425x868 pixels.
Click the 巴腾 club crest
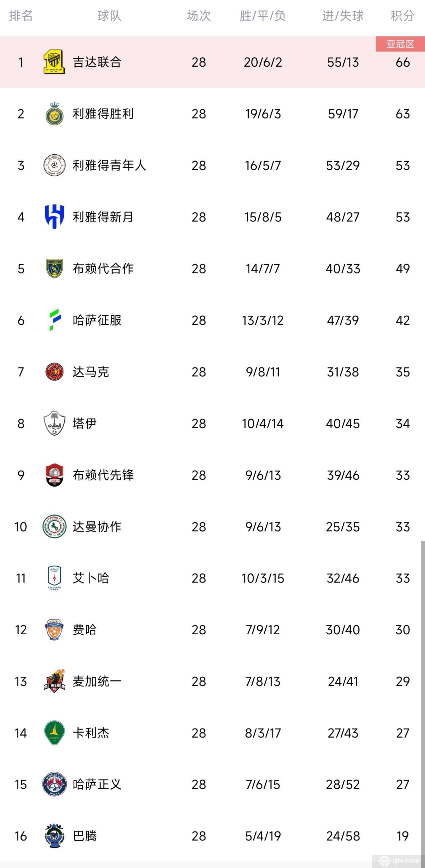tap(54, 836)
